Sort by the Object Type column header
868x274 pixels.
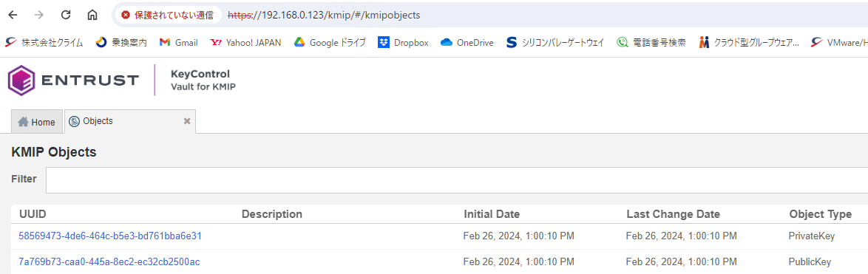(x=821, y=214)
